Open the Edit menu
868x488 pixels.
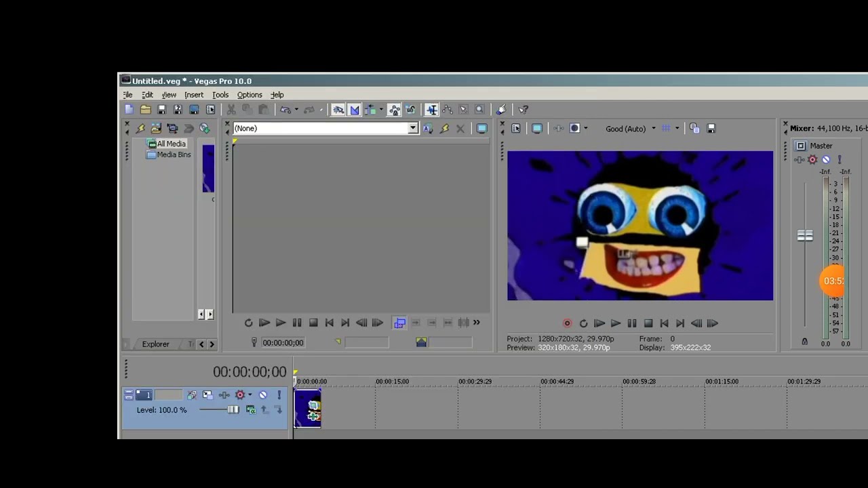147,95
